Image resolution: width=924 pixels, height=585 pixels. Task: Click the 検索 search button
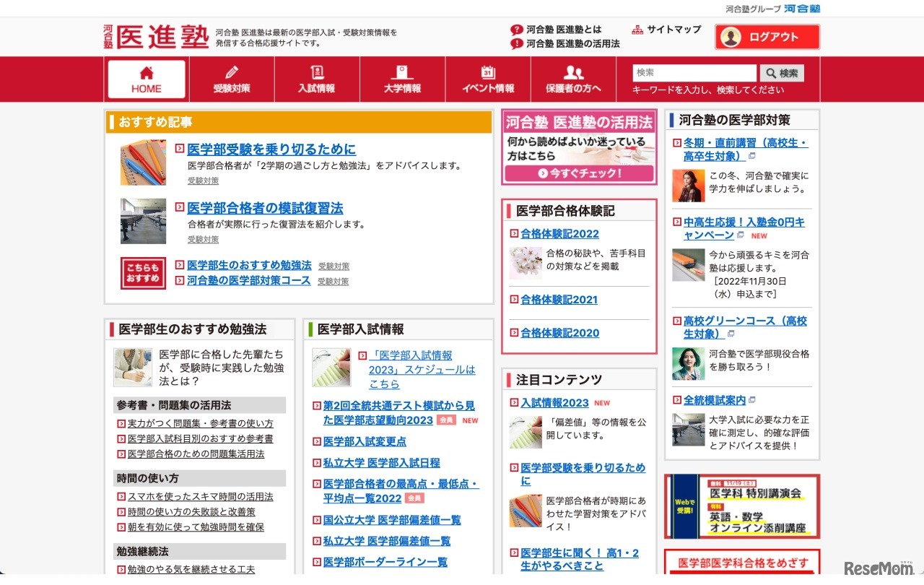782,73
